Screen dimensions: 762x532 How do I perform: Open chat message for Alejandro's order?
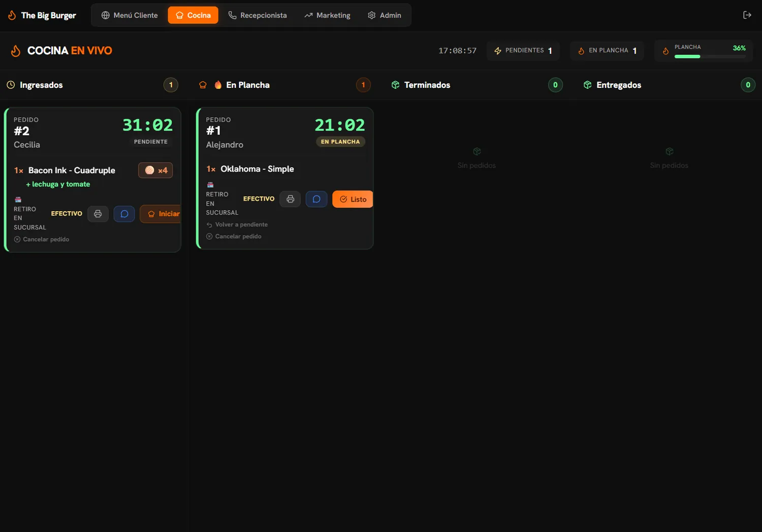[316, 199]
